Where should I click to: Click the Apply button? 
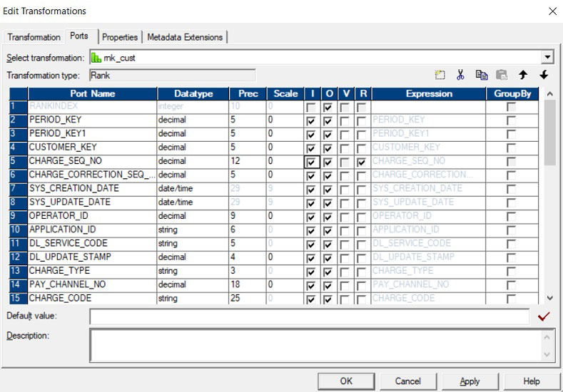470,381
